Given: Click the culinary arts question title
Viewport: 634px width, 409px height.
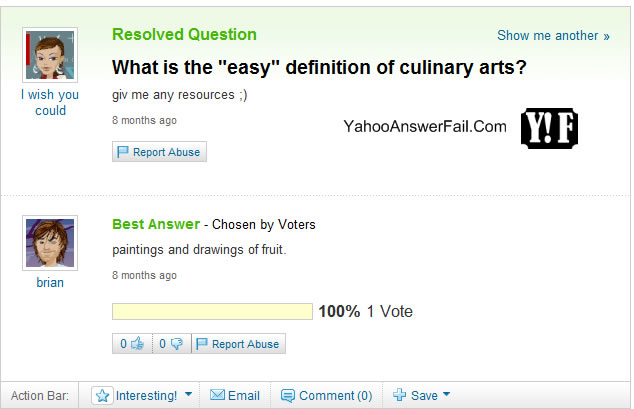Looking at the screenshot, I should [318, 68].
